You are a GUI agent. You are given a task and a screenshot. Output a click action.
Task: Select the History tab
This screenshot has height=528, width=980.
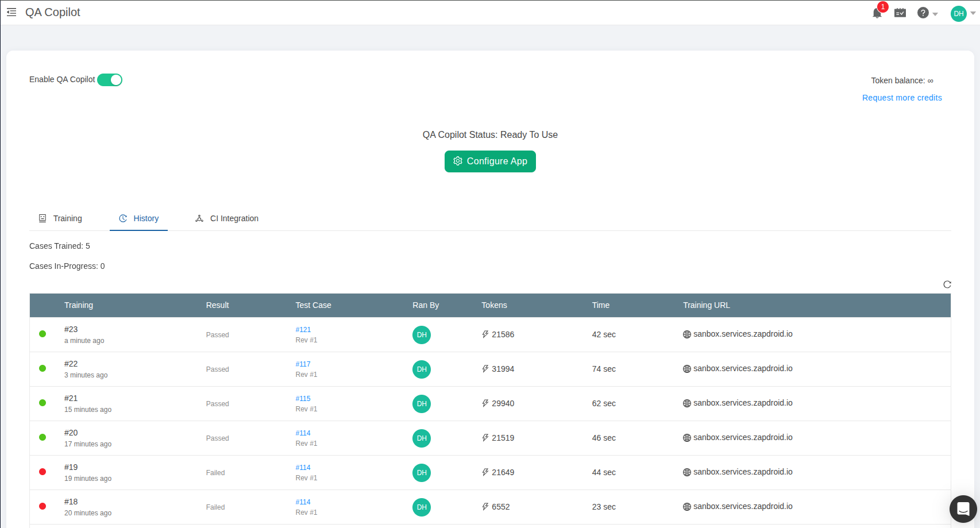138,218
